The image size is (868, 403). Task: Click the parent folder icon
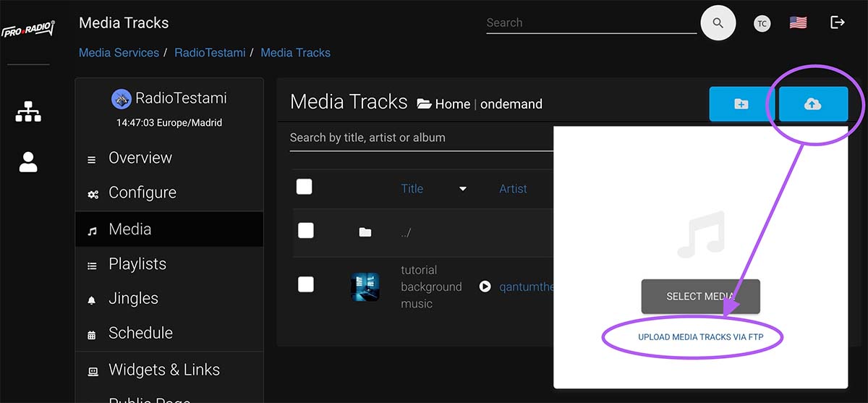[365, 232]
